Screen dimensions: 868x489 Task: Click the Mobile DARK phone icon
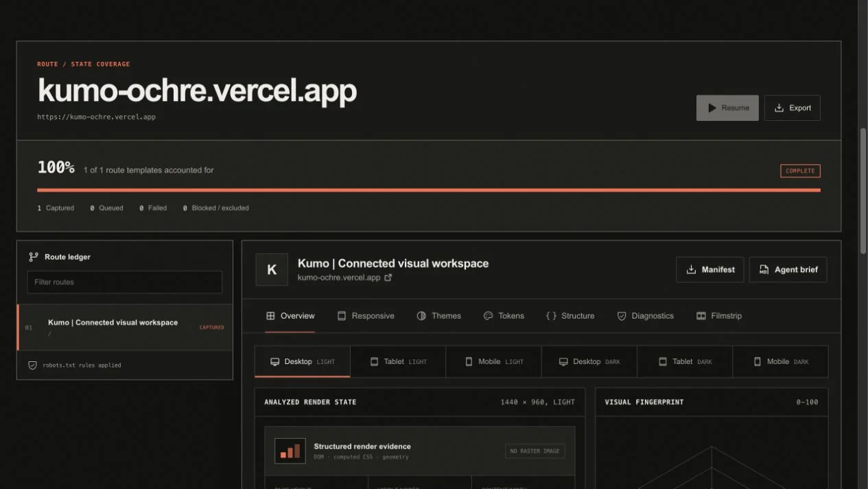[x=758, y=361]
